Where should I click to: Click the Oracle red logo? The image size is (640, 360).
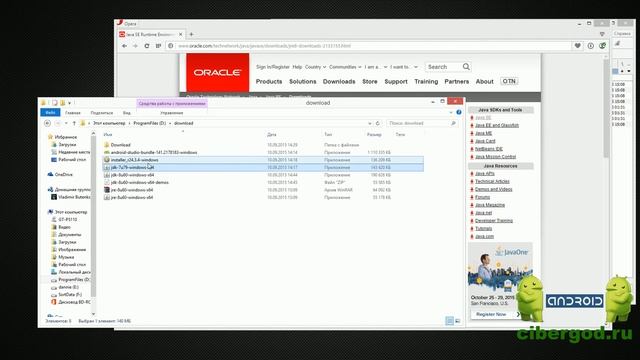(218, 73)
